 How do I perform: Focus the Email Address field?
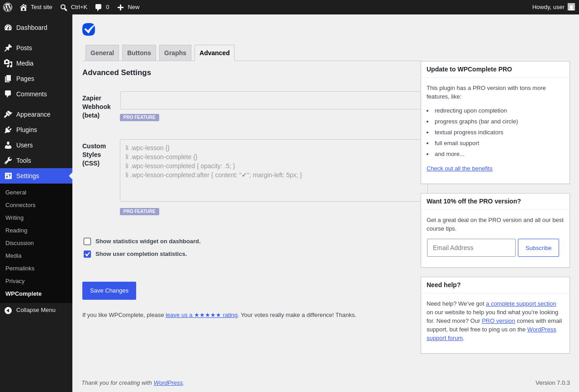click(x=471, y=248)
